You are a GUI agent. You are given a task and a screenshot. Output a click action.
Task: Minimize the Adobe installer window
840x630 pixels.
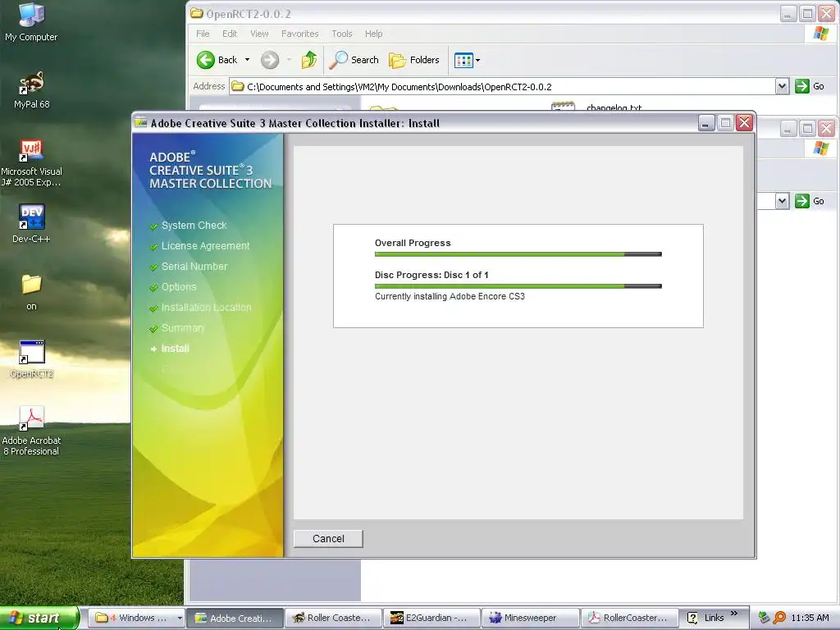(706, 123)
